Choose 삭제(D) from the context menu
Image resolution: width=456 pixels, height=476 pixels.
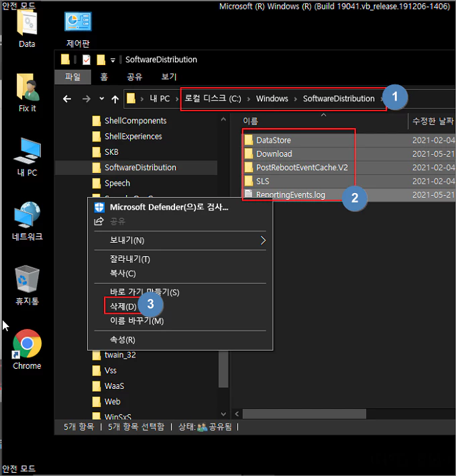click(x=180, y=306)
